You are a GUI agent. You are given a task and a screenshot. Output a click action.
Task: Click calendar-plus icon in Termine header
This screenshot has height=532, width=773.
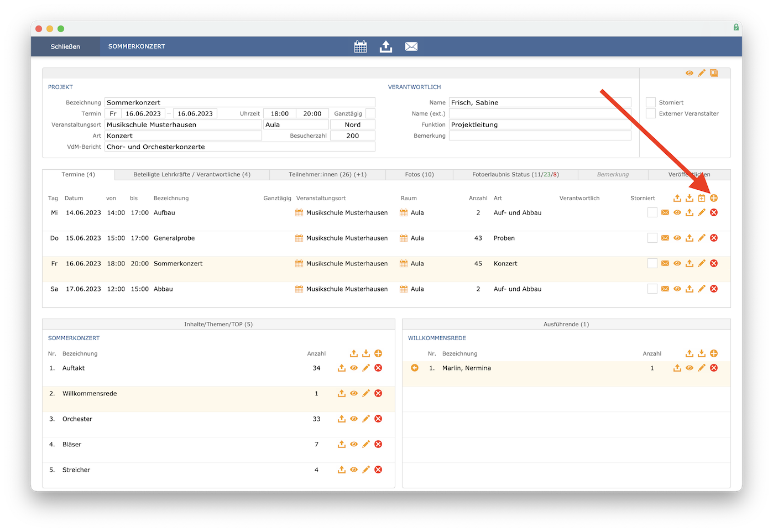point(702,198)
